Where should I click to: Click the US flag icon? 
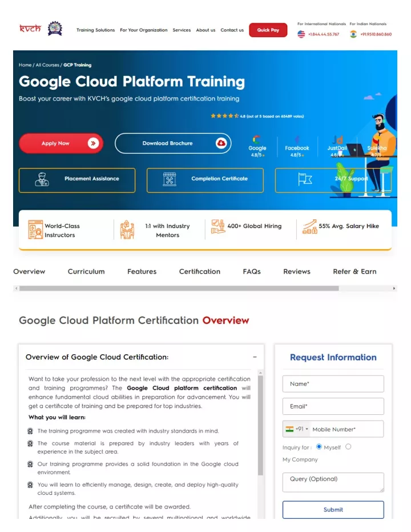click(x=301, y=34)
